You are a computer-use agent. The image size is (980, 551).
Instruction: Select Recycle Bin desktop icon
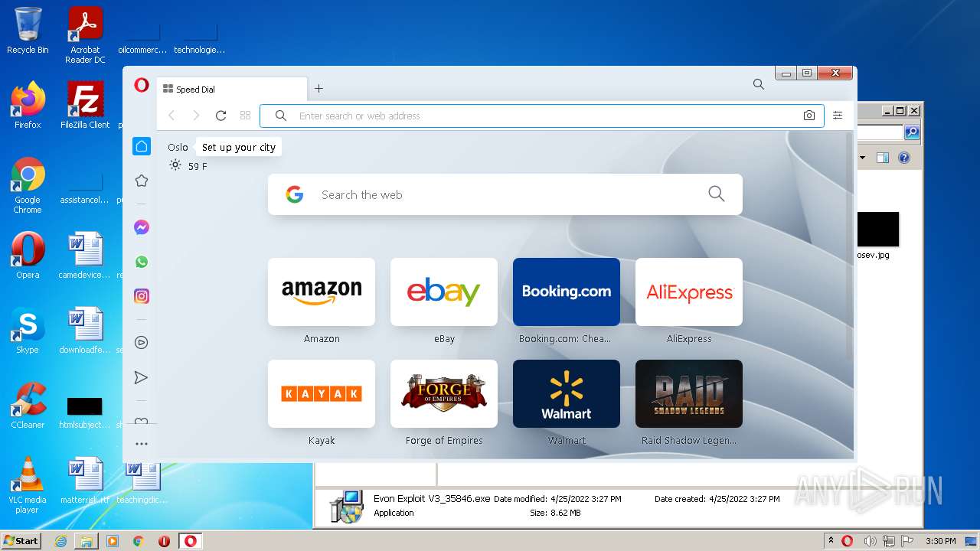[x=28, y=31]
